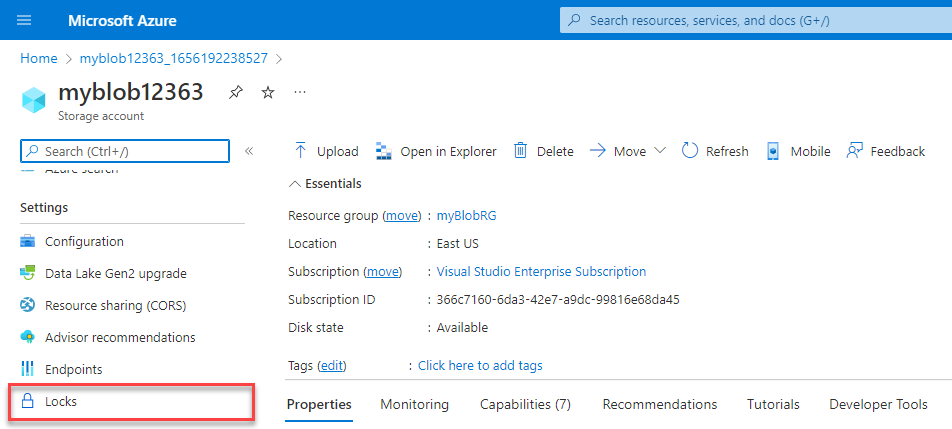Open Configuration in the Settings menu

click(84, 241)
